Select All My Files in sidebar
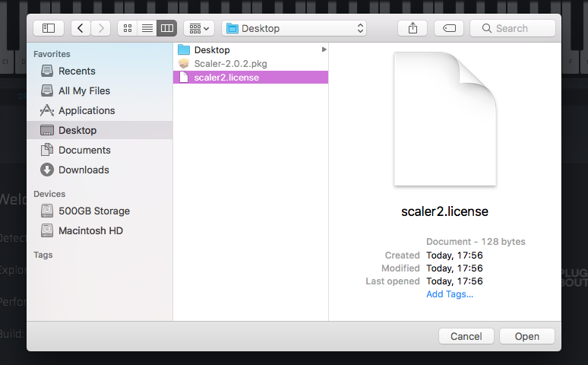The image size is (588, 365). pos(100,91)
